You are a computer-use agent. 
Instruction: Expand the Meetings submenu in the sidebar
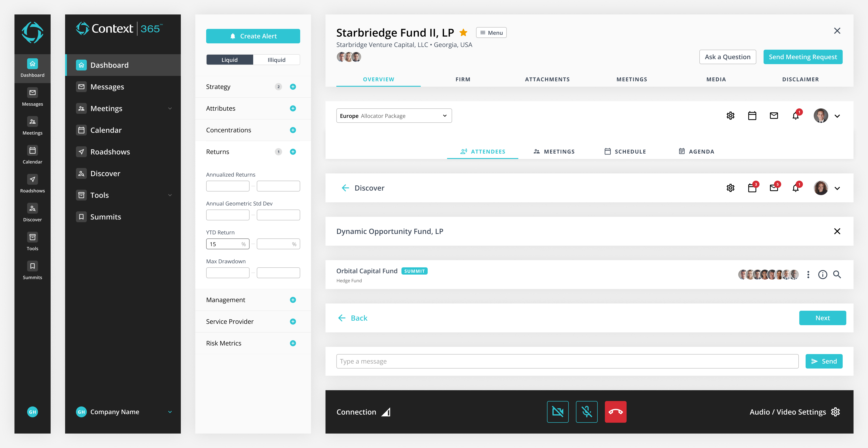[170, 108]
